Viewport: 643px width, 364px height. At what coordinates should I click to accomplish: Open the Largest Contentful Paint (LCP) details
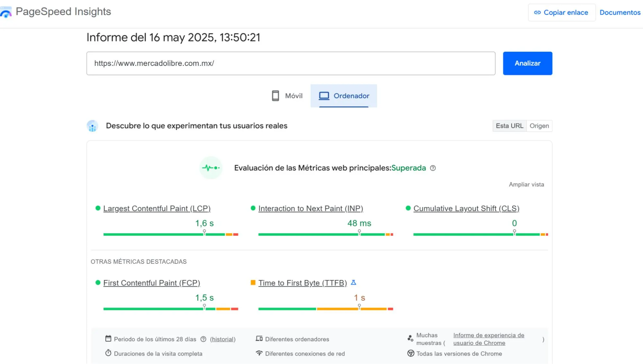[x=157, y=208]
